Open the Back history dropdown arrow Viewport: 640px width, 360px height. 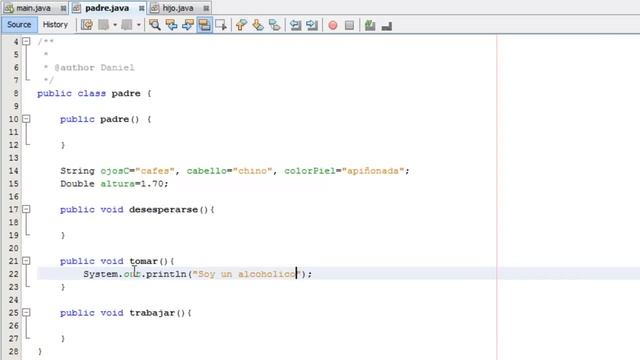tap(115, 25)
